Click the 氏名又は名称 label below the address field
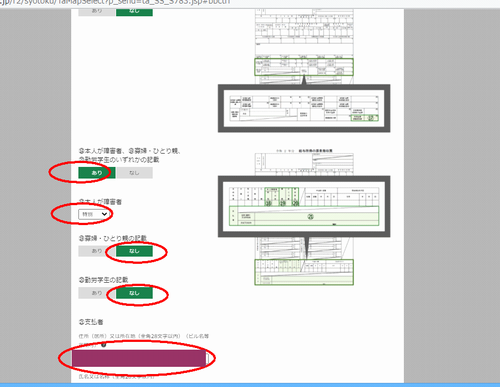This screenshot has height=387, width=500. point(117,377)
